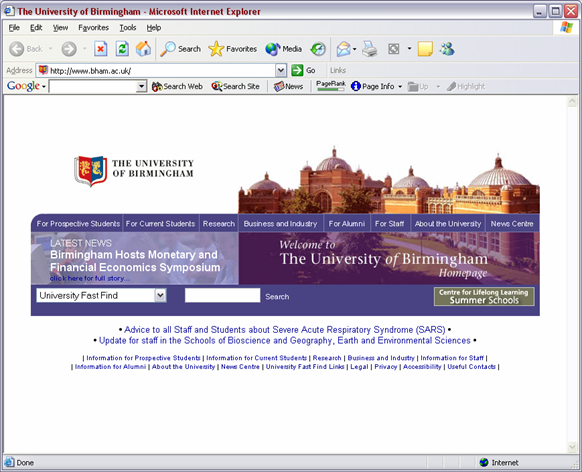Click the Mail envelope icon
This screenshot has height=472, width=582.
(x=343, y=49)
